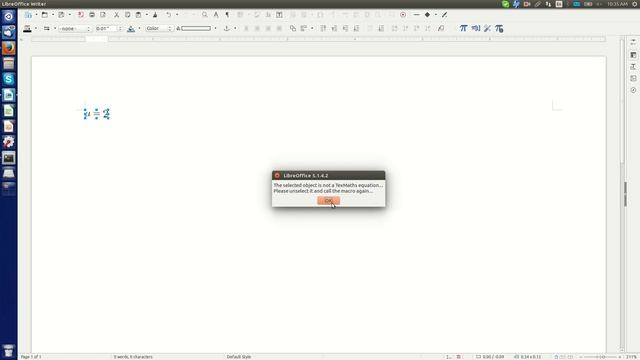
Task: Click the vertical scrollbar
Action: point(622,194)
